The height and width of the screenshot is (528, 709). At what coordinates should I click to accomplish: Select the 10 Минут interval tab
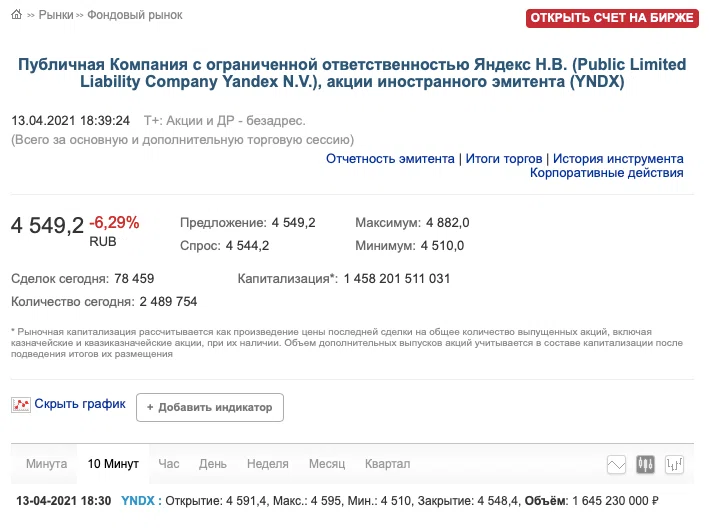tap(113, 464)
